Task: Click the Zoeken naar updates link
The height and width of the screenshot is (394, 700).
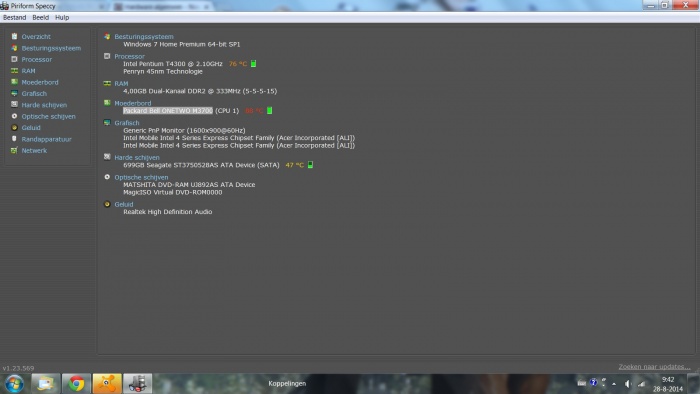Action: [x=654, y=367]
